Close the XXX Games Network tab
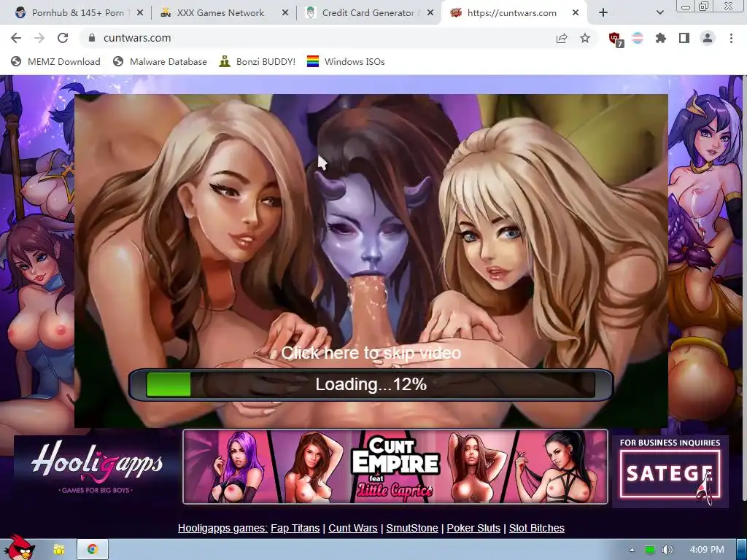 (x=285, y=13)
